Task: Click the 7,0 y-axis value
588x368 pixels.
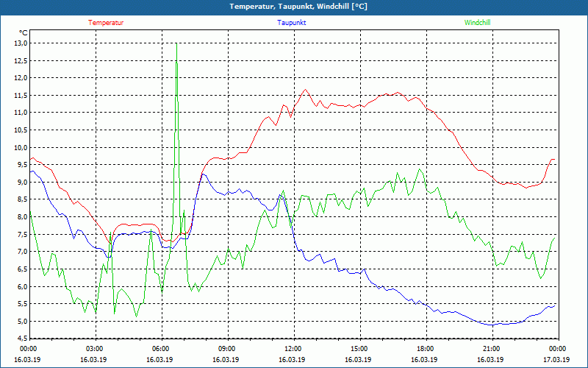Action: click(x=22, y=252)
